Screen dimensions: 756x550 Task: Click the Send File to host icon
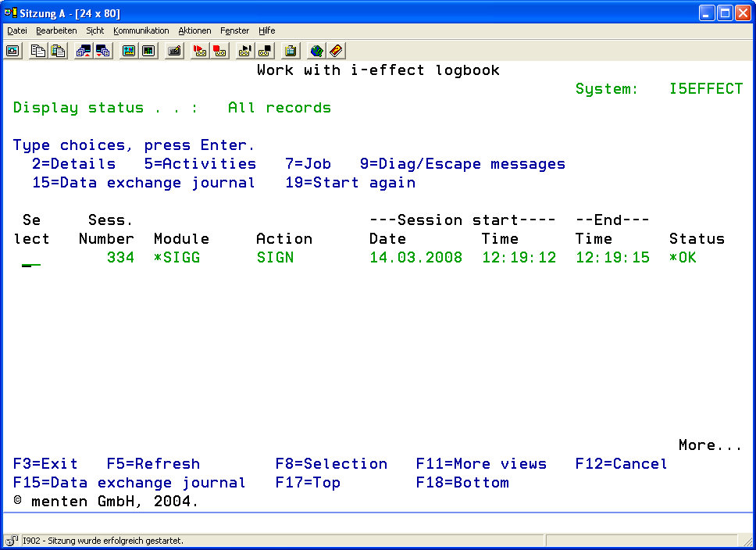(83, 51)
